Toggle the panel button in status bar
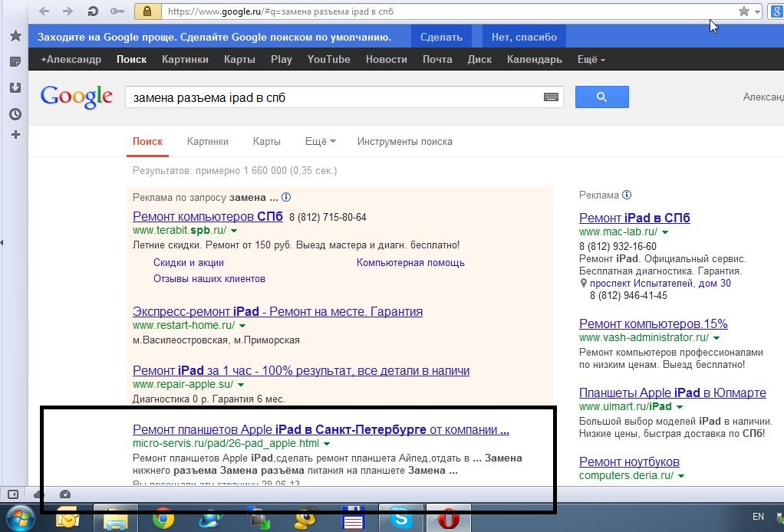Viewport: 784px width, 532px height. click(x=13, y=494)
